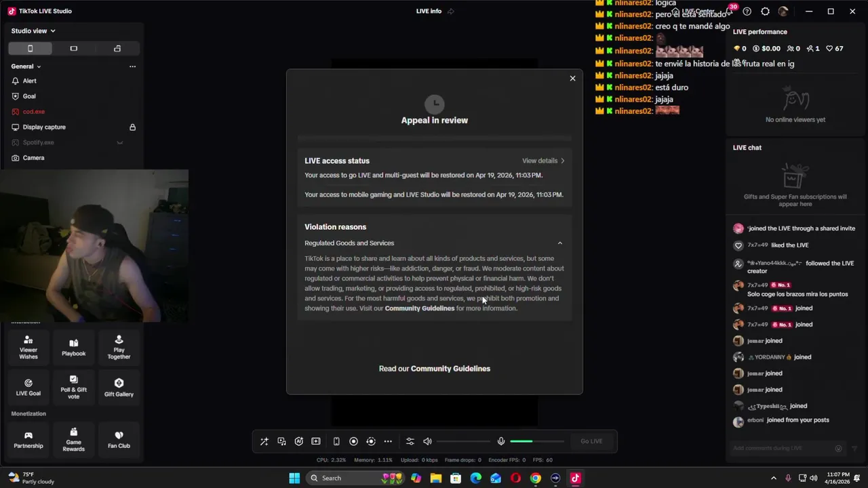Click the comment input field in LIVE chat

pyautogui.click(x=787, y=448)
